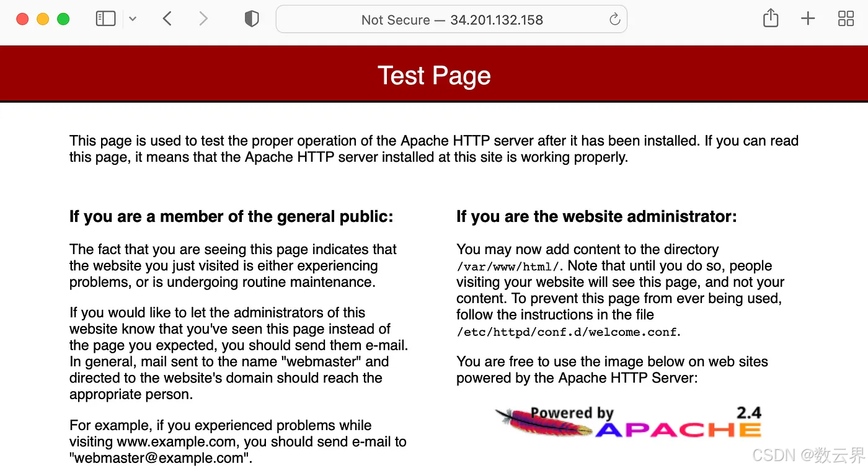Maximize the window with the green button

[63, 19]
